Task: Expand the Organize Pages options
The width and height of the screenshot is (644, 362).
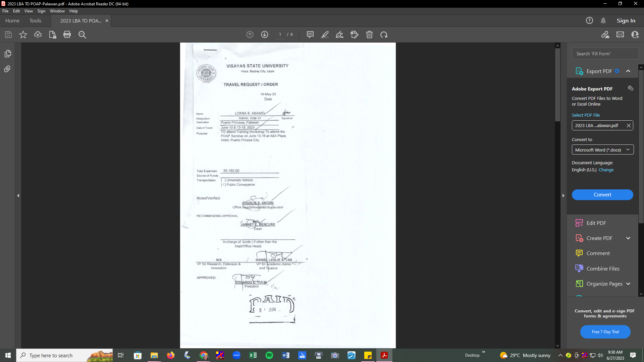Action: (628, 284)
